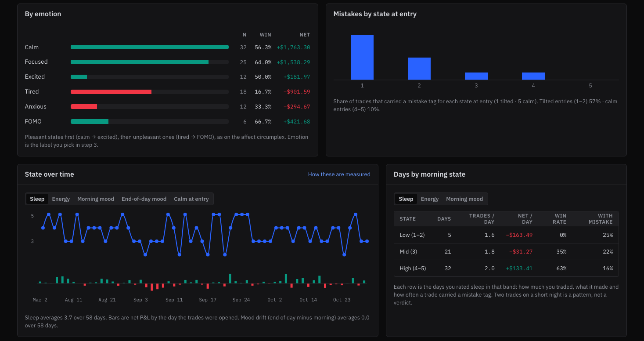644x341 pixels.
Task: Click the Calm emotion progress bar
Action: (150, 47)
